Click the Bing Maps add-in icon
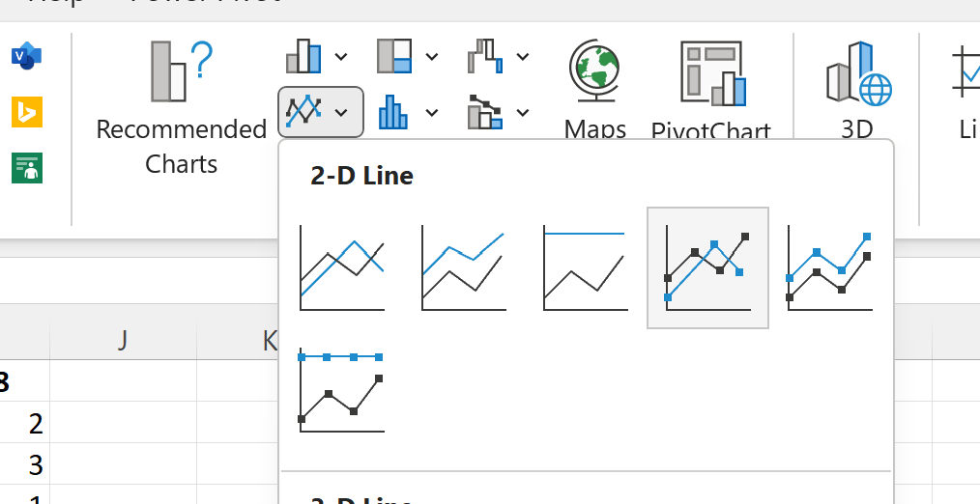980x504 pixels. [27, 112]
